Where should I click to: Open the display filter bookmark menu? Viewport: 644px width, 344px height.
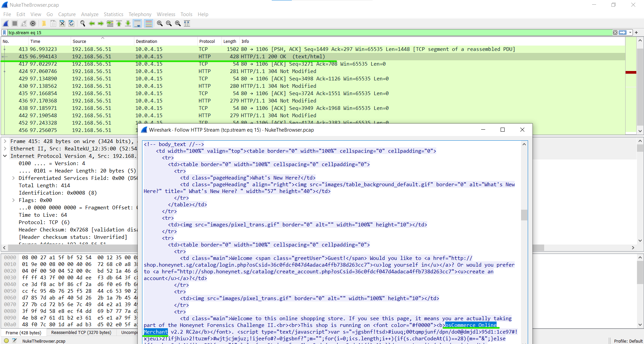[x=5, y=32]
